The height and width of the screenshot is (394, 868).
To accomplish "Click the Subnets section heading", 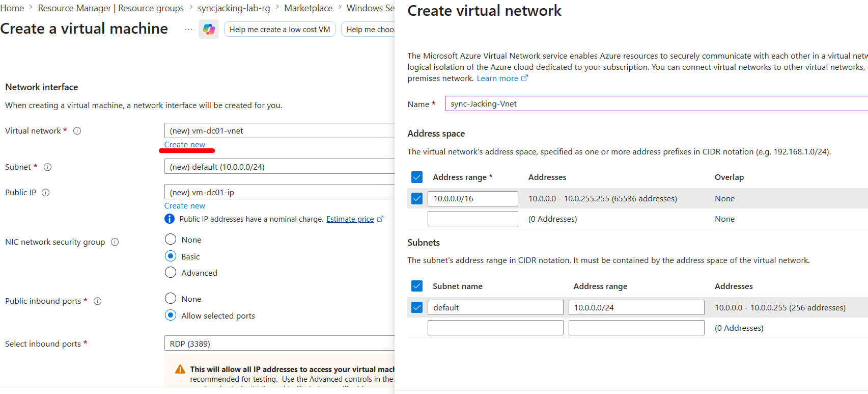I will click(x=424, y=243).
